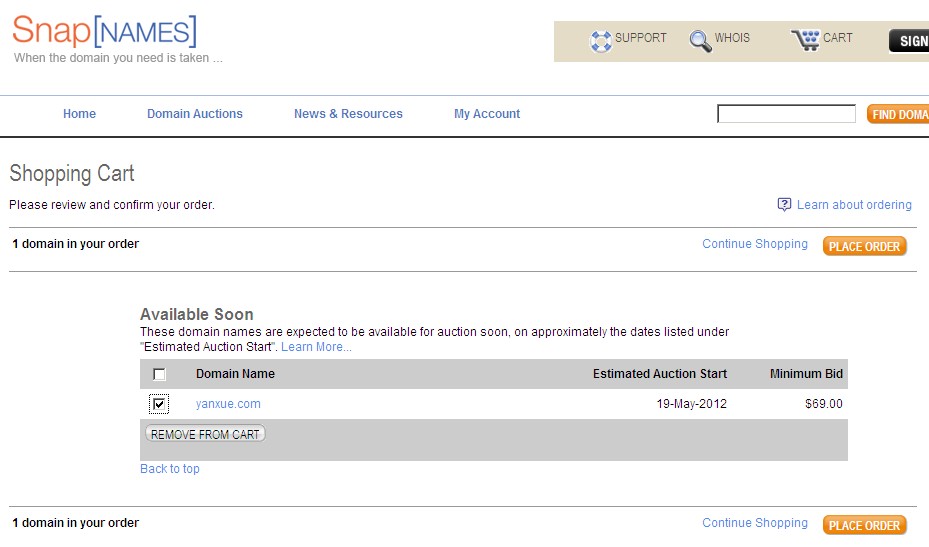Click the black SIGN button
Image resolution: width=929 pixels, height=547 pixels.
point(909,41)
